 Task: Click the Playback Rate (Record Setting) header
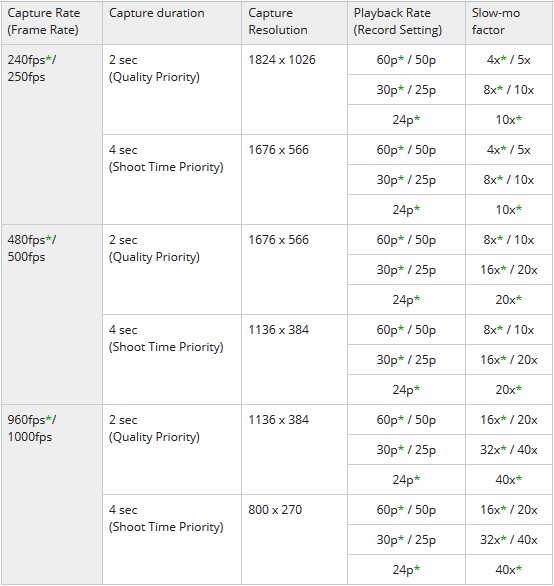coord(406,22)
